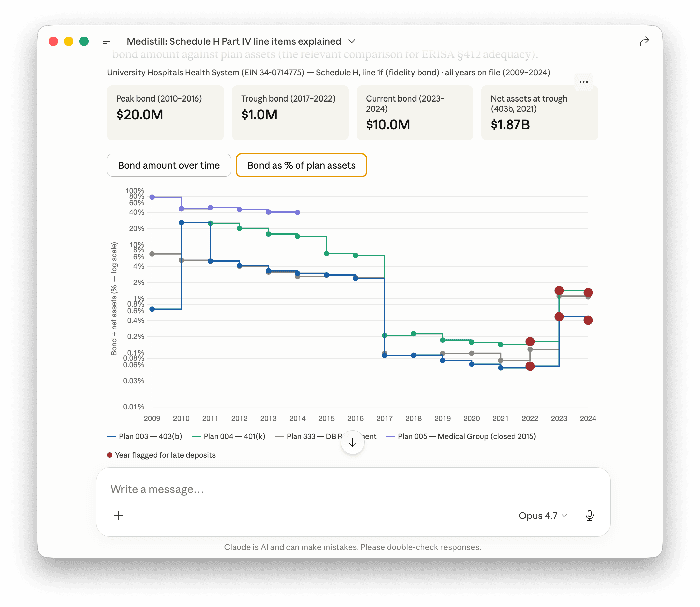Expand the conversation title chevron
The width and height of the screenshot is (700, 607).
pos(352,41)
